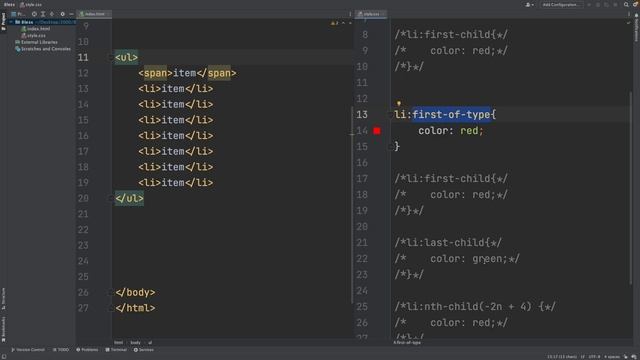
Task: Jump to previous highlighted problem arrow
Action: pyautogui.click(x=343, y=23)
